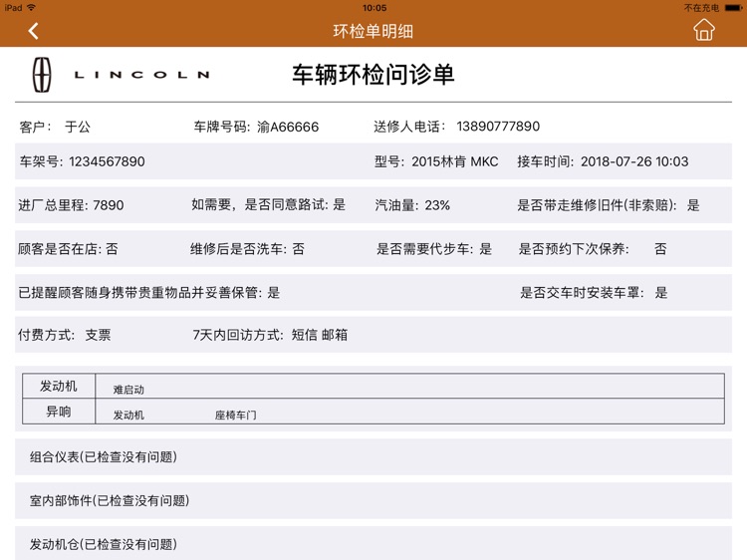The width and height of the screenshot is (747, 560).
Task: Select the 是否预约下次保养 label
Action: (x=574, y=249)
